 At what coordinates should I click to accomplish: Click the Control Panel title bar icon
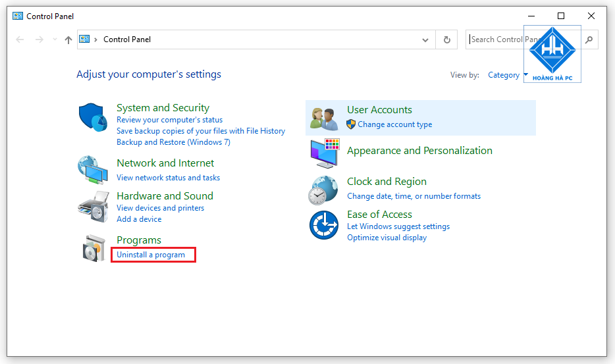(18, 16)
